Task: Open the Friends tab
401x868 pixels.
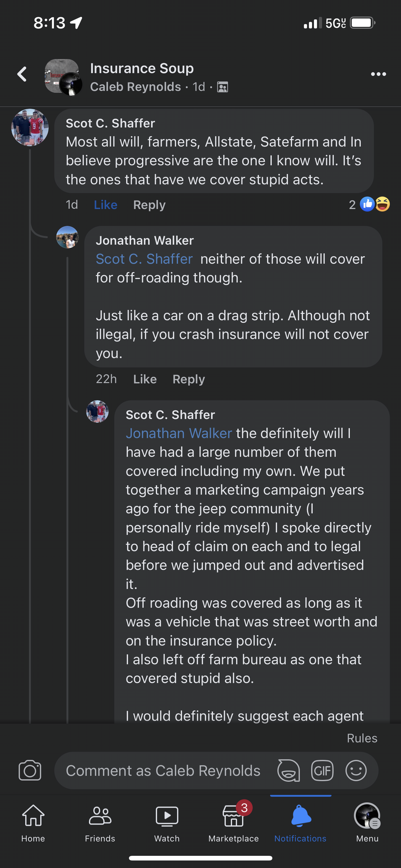Action: click(x=100, y=822)
